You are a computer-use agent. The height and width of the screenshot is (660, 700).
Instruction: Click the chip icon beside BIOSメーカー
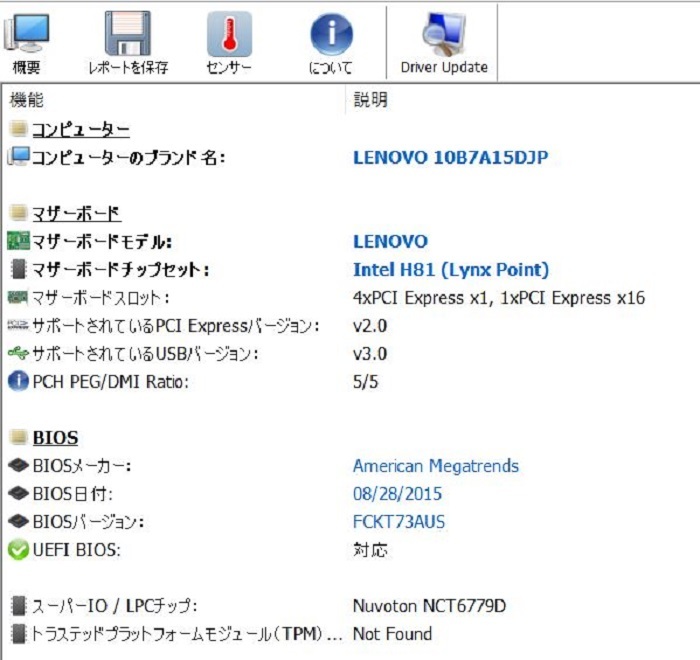pyautogui.click(x=18, y=465)
